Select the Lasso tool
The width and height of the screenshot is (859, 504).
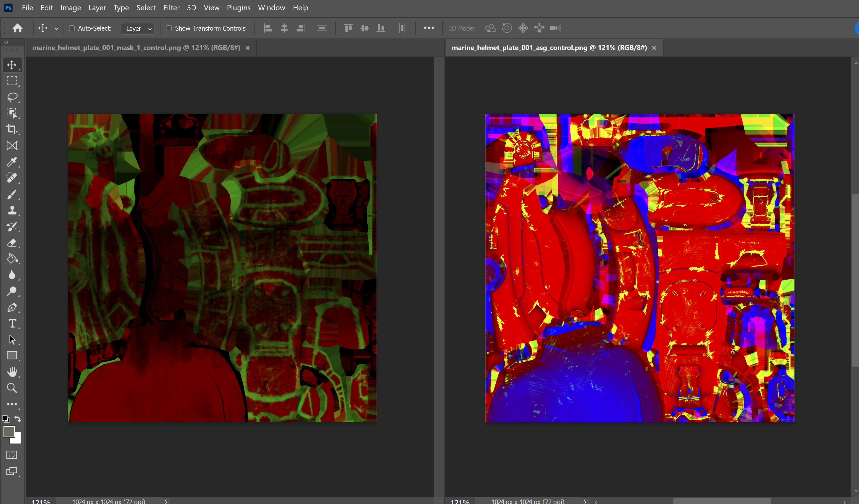tap(12, 97)
